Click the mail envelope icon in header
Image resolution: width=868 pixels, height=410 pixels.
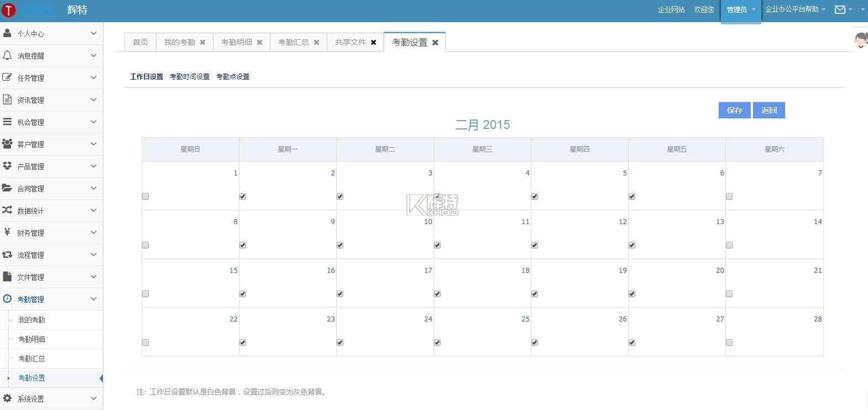tap(840, 9)
